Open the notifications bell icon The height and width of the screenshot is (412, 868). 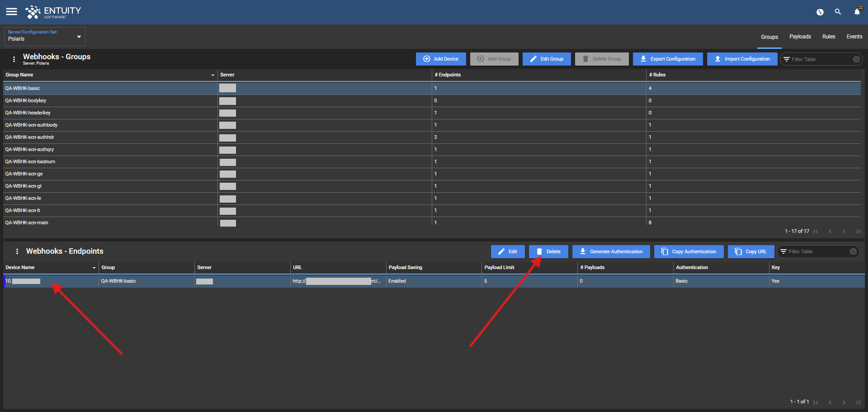coord(857,11)
